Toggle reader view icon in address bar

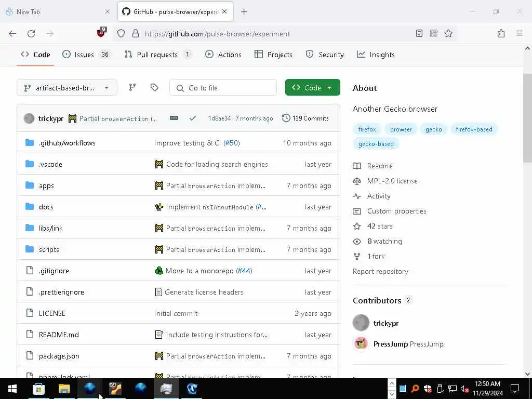[419, 33]
